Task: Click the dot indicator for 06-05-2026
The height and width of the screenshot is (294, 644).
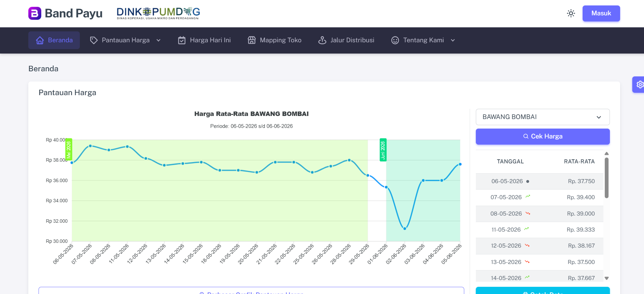Action: pos(528,181)
